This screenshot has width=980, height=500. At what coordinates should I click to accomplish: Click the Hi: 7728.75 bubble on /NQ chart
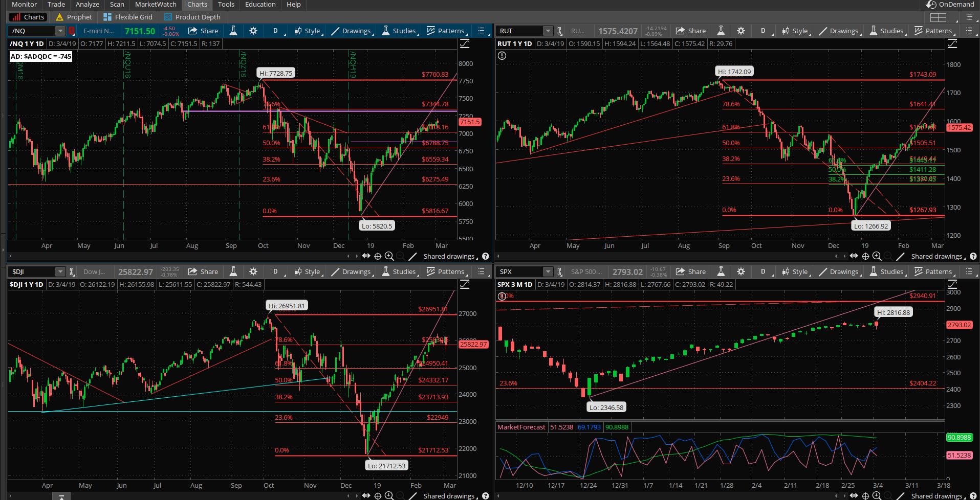coord(276,73)
